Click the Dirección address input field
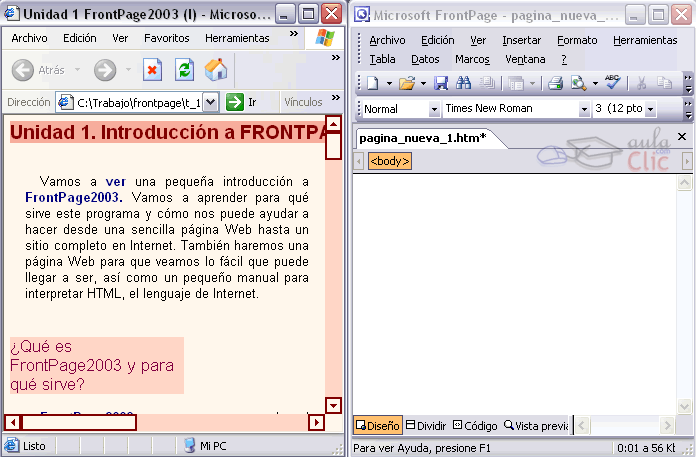Viewport: 696px width, 457px height. [137, 102]
